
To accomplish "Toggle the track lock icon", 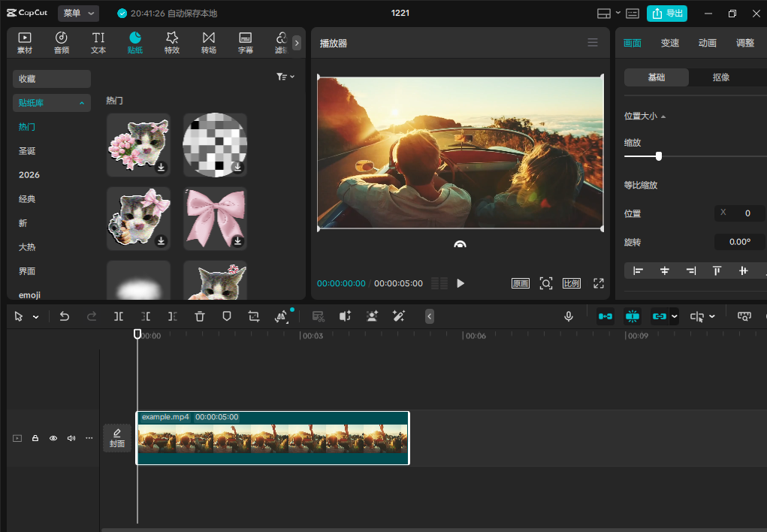I will tap(35, 438).
